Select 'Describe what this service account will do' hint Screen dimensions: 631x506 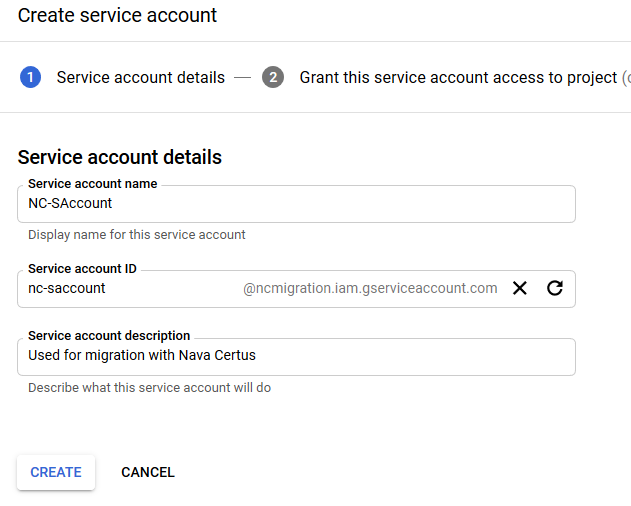[x=149, y=388]
